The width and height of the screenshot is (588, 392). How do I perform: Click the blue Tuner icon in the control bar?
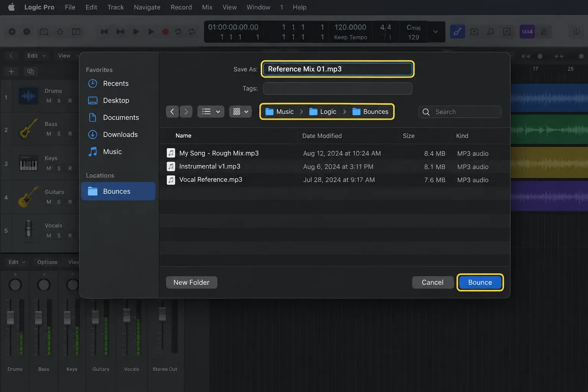[457, 32]
